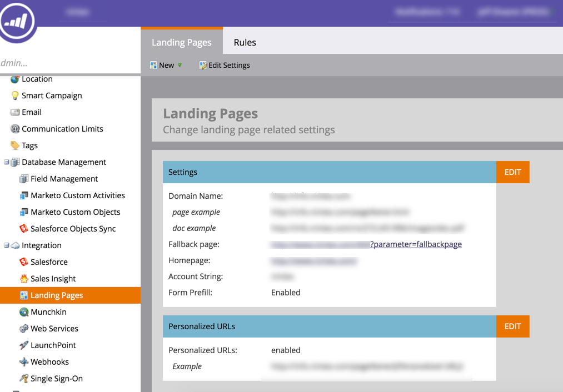Screen dimensions: 563x392
Task: Switch to the Rules tab
Action: [245, 42]
